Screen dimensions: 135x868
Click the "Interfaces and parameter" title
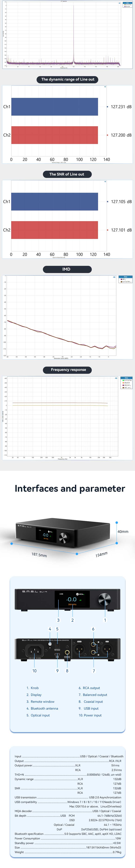(70, 489)
